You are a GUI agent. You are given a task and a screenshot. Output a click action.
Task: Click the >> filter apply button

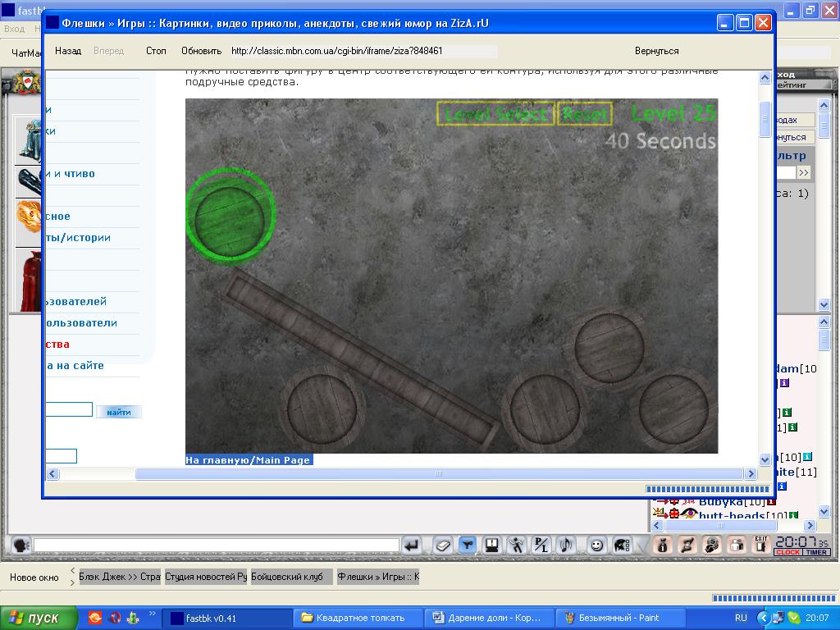804,172
